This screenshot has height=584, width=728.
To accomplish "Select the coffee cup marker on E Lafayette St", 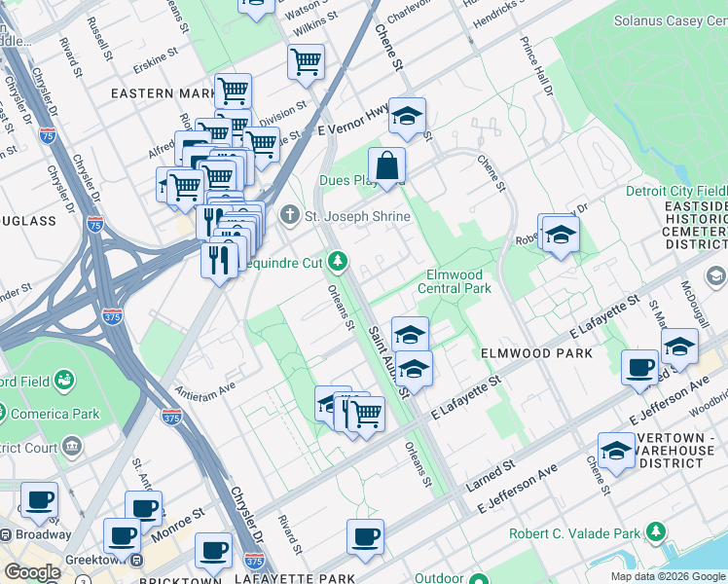I will coord(639,368).
